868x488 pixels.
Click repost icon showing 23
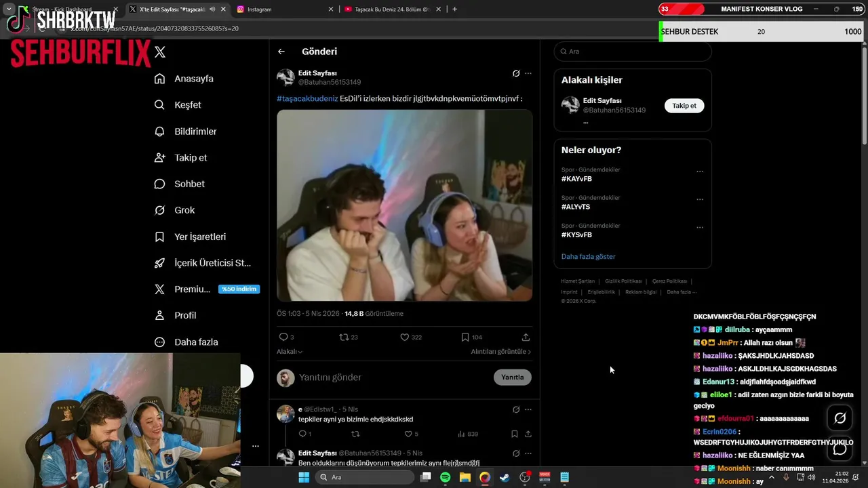click(x=344, y=337)
